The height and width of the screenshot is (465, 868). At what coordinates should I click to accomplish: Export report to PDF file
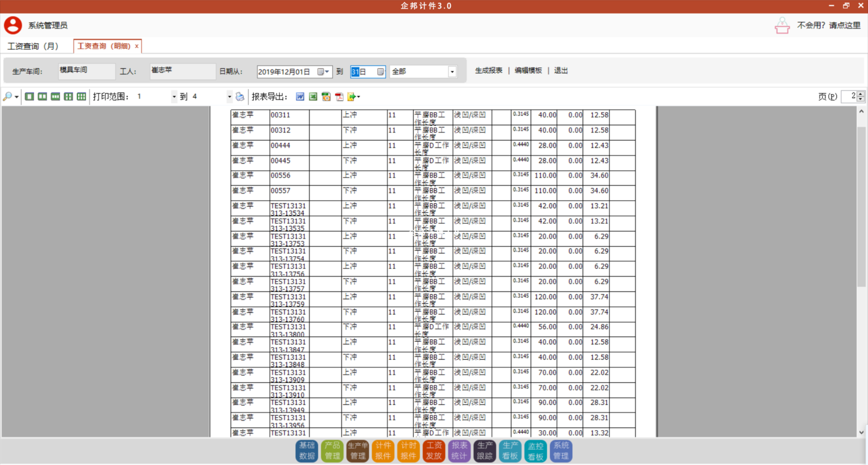339,97
